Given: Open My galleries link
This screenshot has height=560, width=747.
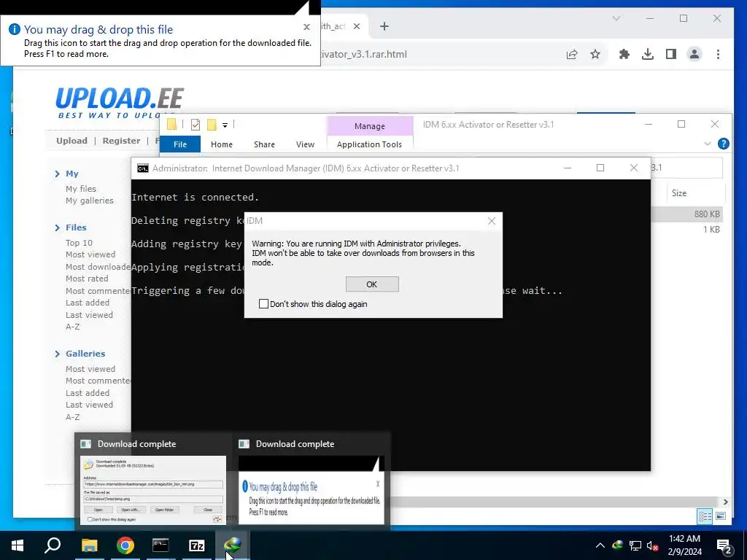Looking at the screenshot, I should pyautogui.click(x=90, y=201).
